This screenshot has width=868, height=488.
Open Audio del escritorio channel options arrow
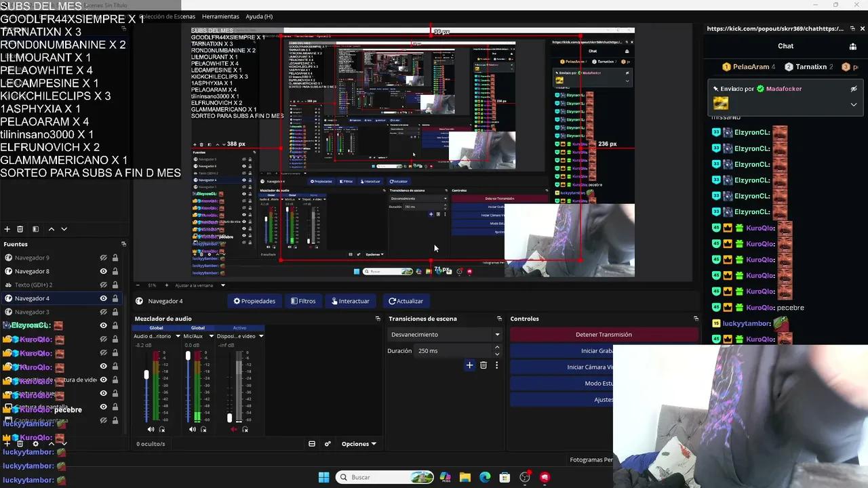(177, 335)
